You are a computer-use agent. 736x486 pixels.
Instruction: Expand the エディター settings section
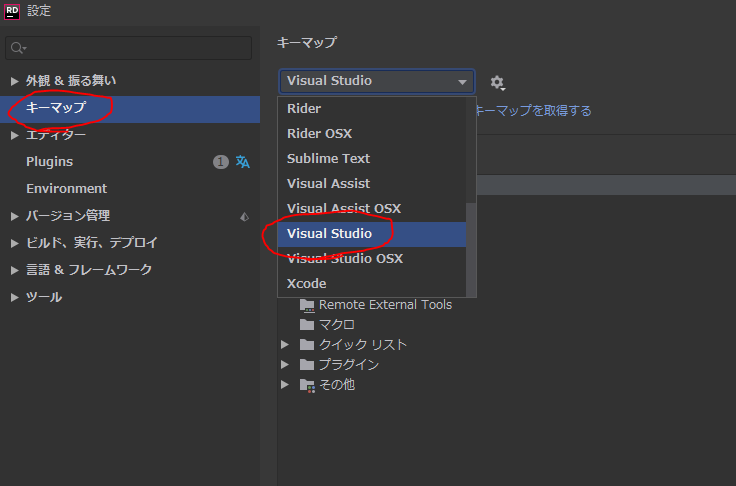[14, 135]
